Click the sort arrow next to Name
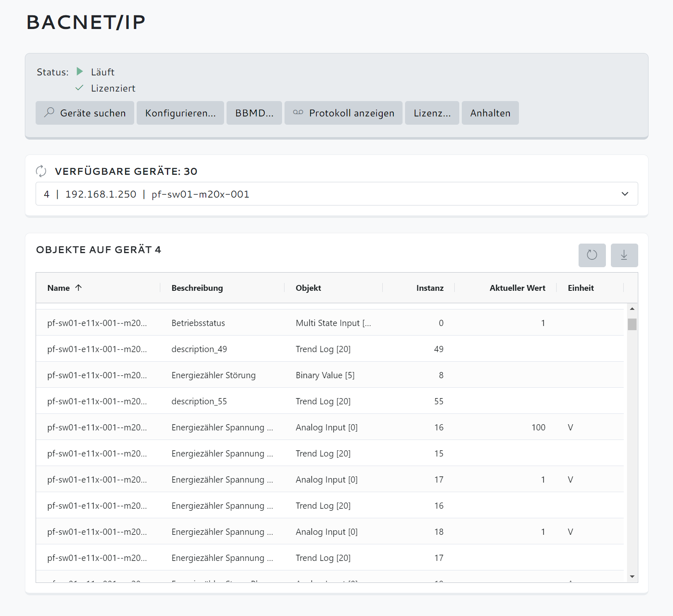673x616 pixels. click(78, 287)
